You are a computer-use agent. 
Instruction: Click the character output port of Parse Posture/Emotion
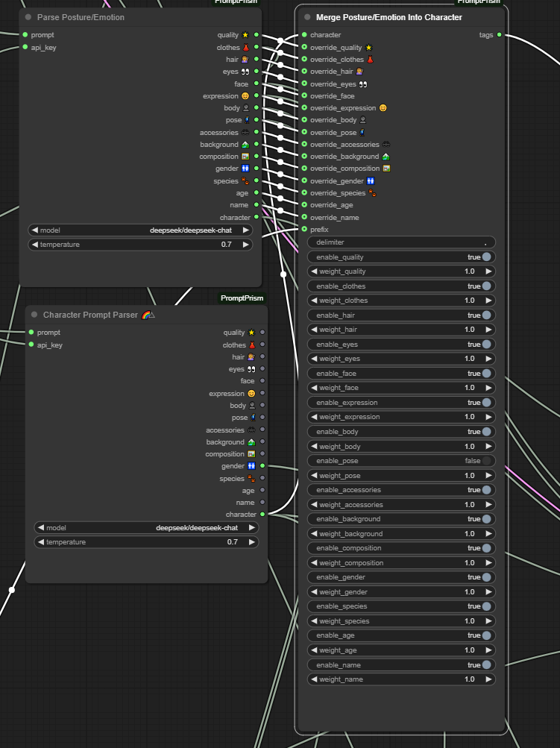(257, 217)
